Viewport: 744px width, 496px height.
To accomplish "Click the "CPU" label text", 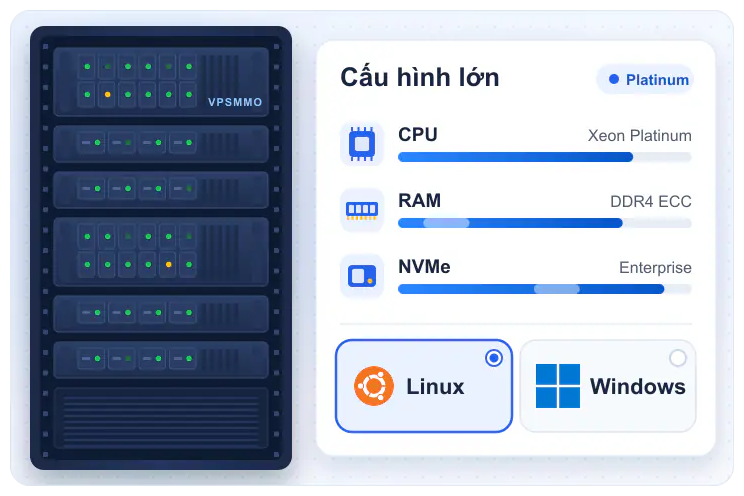I will tap(418, 135).
